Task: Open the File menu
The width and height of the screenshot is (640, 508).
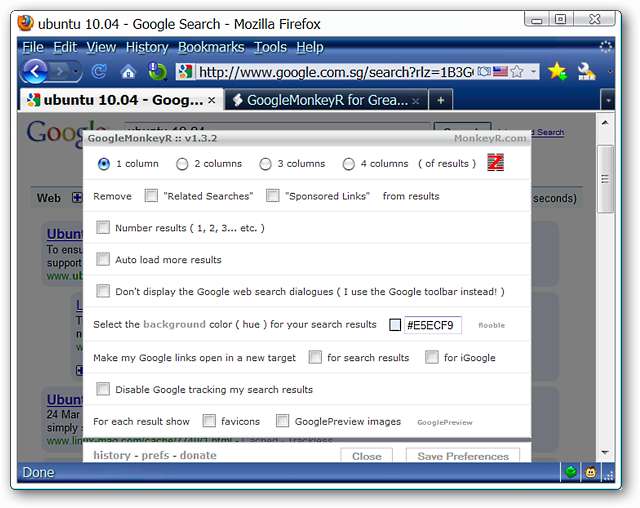Action: point(33,47)
